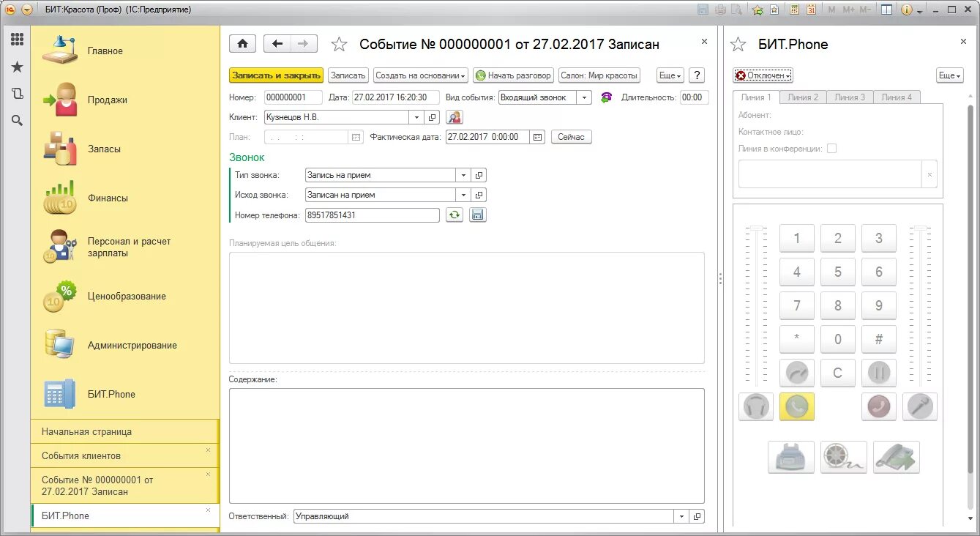Click the Начать разговор button

513,75
